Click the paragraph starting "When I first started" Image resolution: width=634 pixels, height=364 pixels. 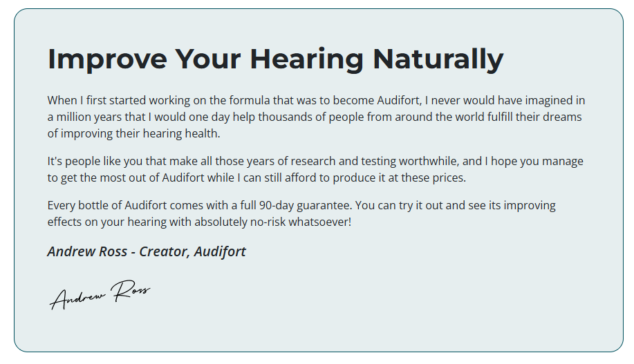[316, 117]
